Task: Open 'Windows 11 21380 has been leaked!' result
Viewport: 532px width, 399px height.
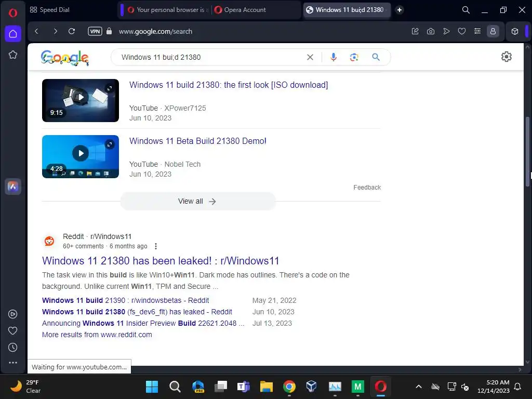Action: click(x=161, y=261)
